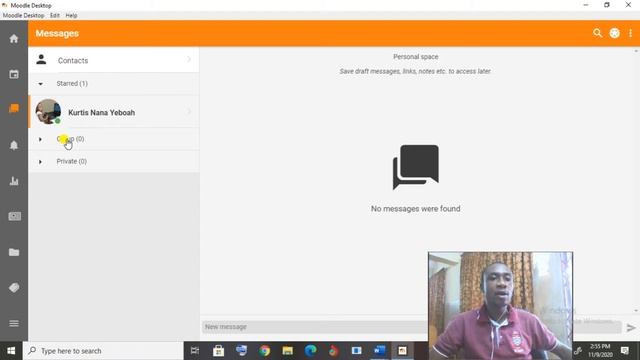Viewport: 640px width, 360px height.
Task: Open the Badges card icon in sidebar
Action: 14,216
